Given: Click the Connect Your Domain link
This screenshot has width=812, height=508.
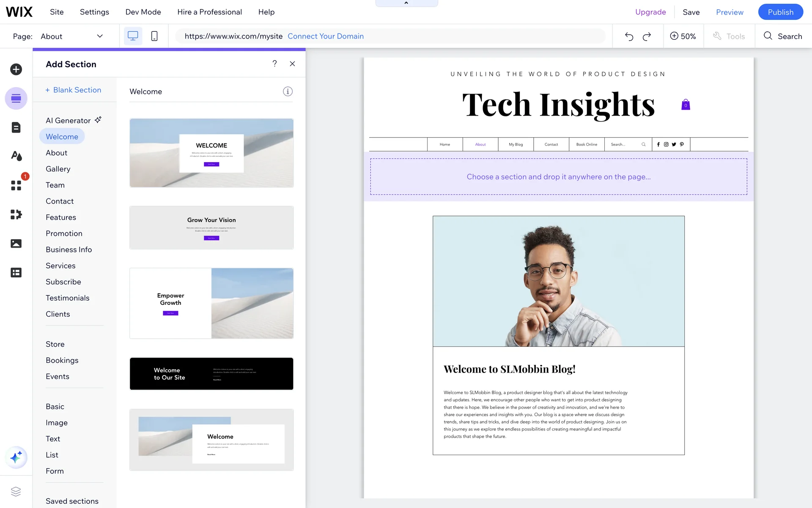Looking at the screenshot, I should click(325, 36).
